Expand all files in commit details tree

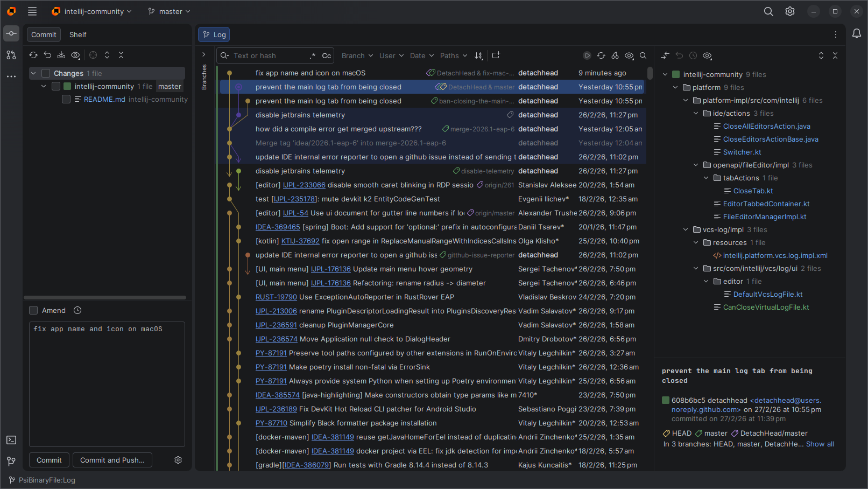click(821, 55)
